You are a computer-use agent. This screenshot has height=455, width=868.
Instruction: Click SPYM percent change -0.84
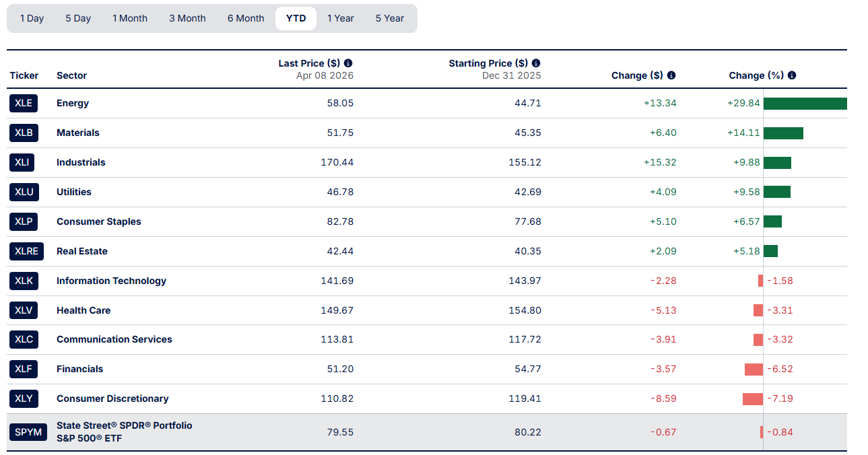[x=780, y=432]
